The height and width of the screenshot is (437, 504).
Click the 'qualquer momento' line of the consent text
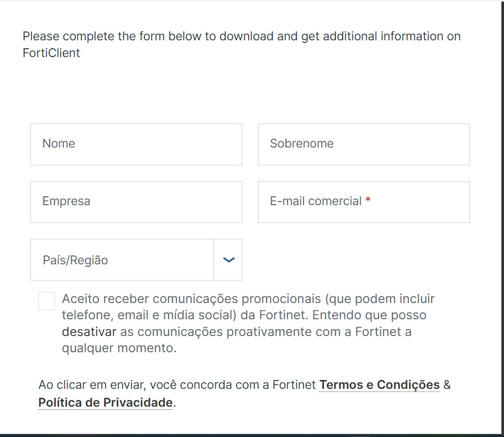click(119, 348)
